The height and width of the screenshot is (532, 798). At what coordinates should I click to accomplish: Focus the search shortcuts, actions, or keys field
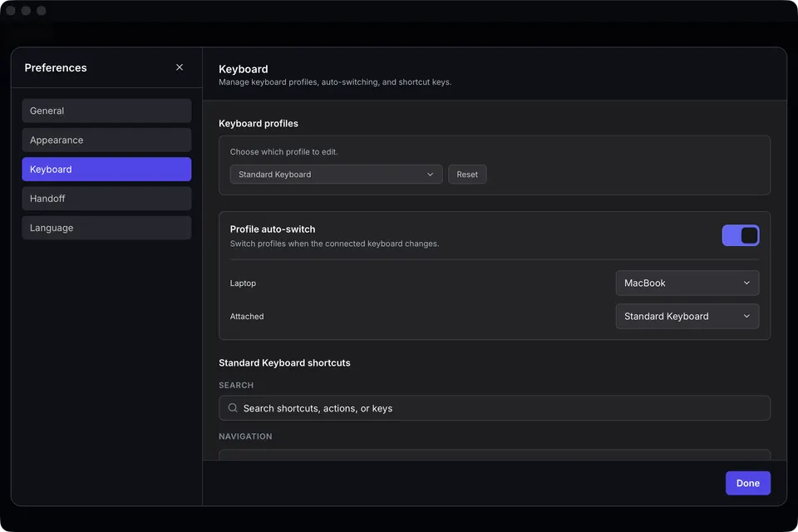(x=494, y=408)
